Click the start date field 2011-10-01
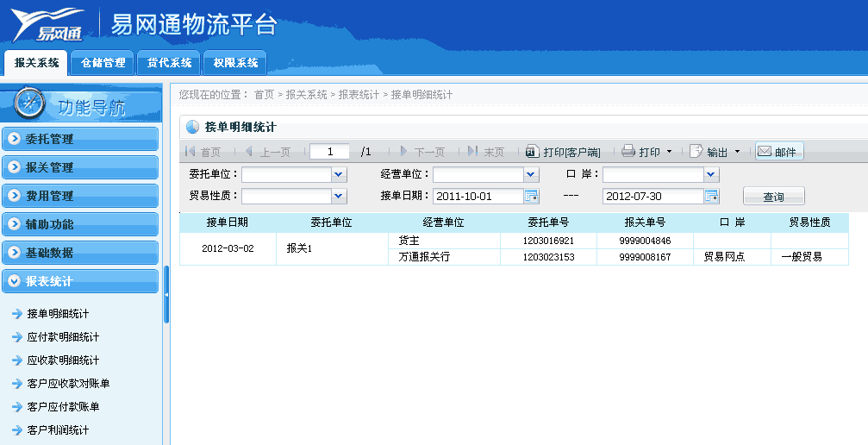 click(478, 196)
